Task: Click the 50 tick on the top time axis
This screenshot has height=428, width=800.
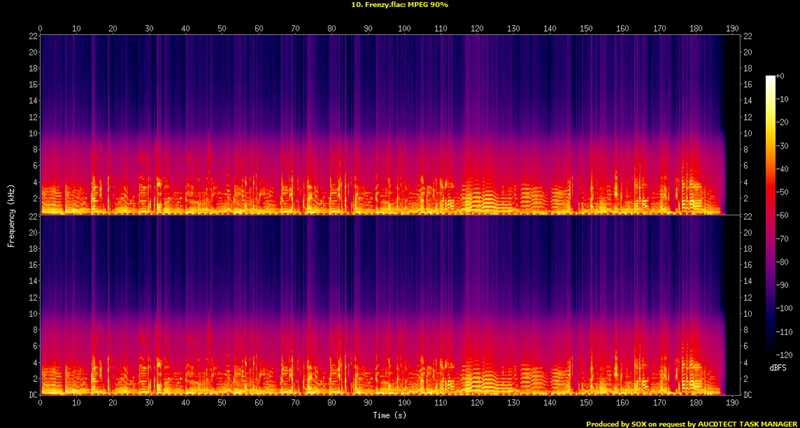Action: point(222,28)
